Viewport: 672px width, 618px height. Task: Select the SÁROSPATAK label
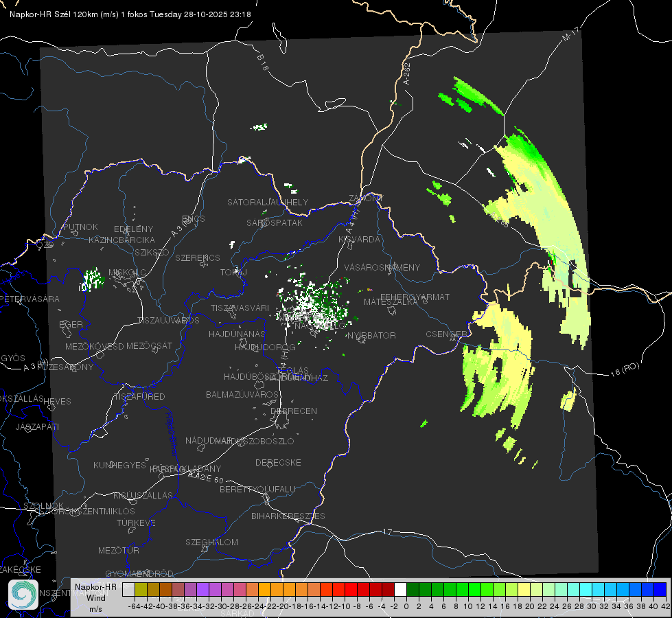pos(275,222)
